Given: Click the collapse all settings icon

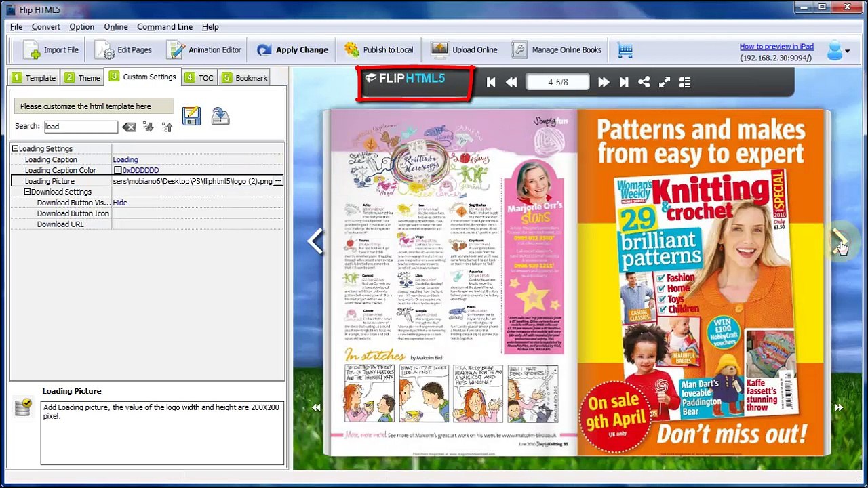Looking at the screenshot, I should [167, 127].
